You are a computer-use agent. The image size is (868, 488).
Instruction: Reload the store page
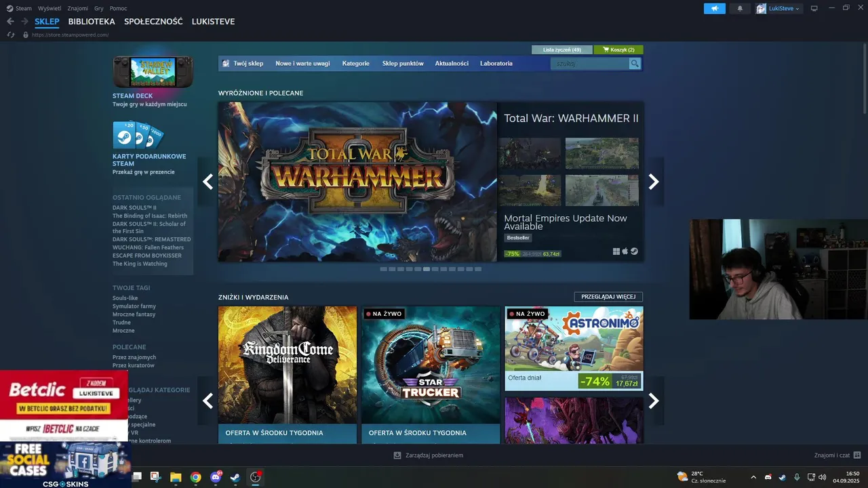coord(10,35)
